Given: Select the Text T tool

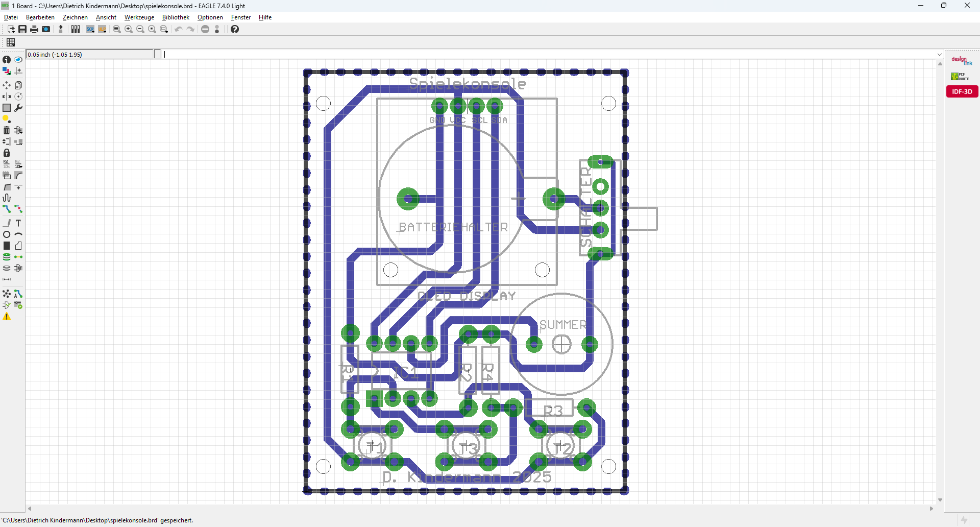Looking at the screenshot, I should [18, 223].
